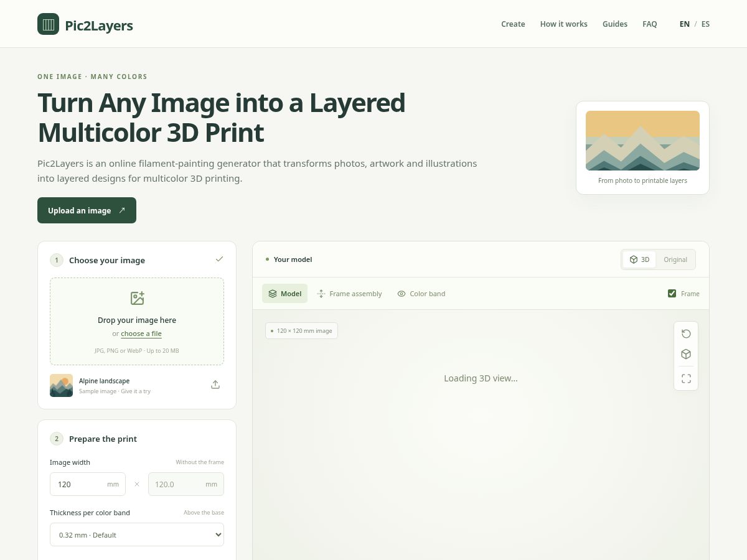Viewport: 747px width, 560px height.
Task: Click the Your model heading
Action: 293,259
